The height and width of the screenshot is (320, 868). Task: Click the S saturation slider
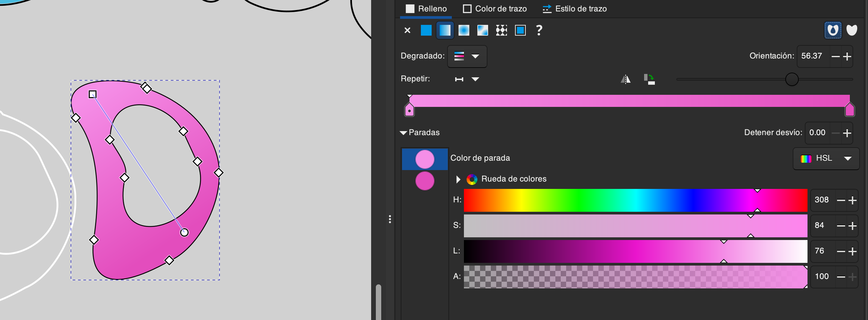click(635, 226)
